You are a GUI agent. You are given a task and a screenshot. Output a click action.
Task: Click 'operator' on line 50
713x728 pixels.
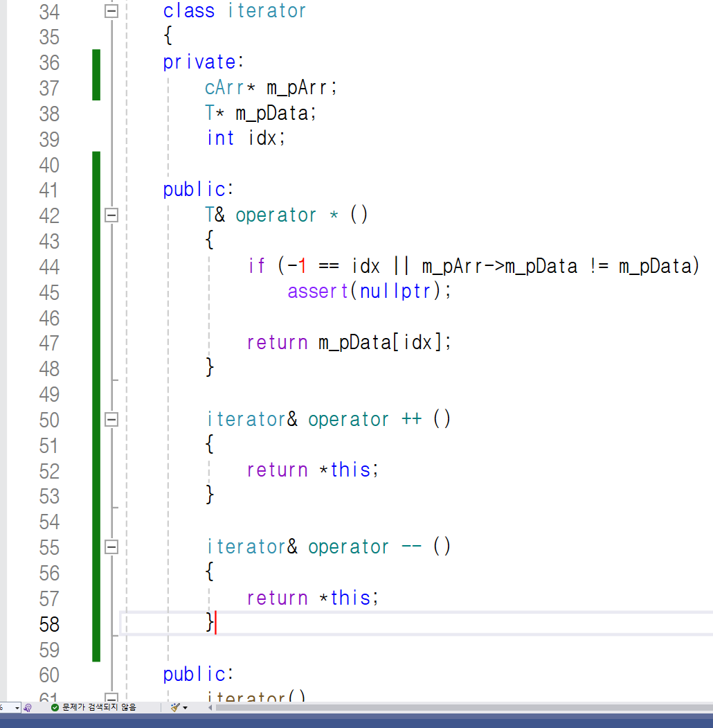pyautogui.click(x=348, y=420)
